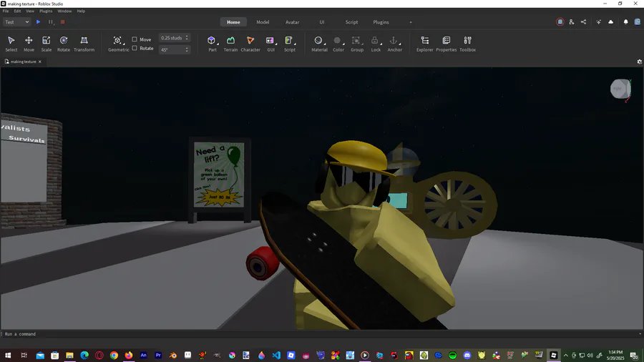Add a custom ribbon tab with plus
This screenshot has width=644, height=362.
(410, 22)
